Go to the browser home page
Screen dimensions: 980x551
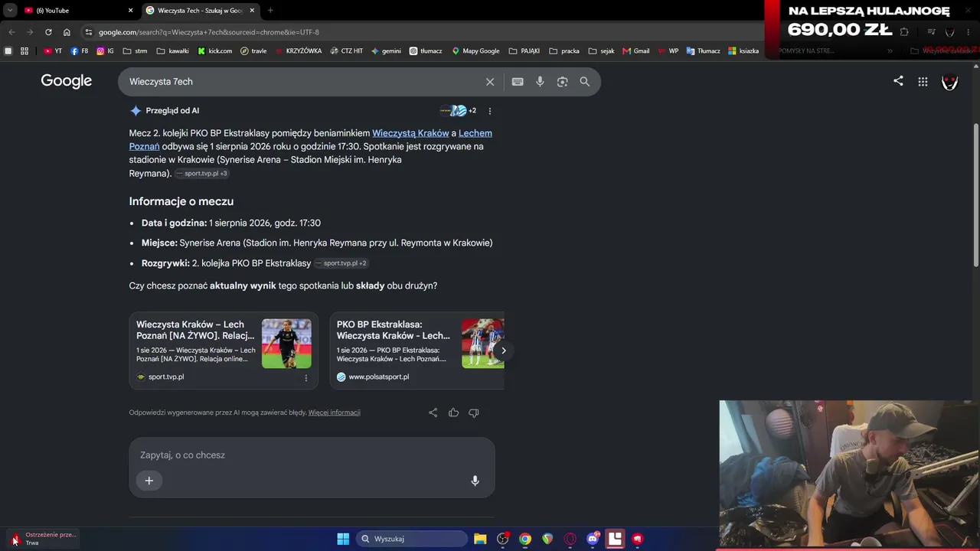click(67, 32)
